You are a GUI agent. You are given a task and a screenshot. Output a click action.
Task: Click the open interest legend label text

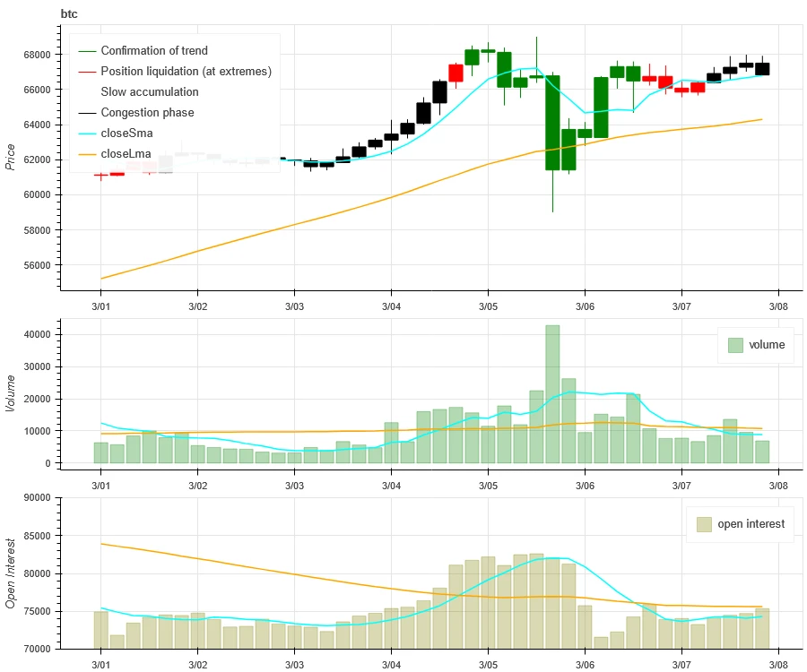pyautogui.click(x=751, y=524)
